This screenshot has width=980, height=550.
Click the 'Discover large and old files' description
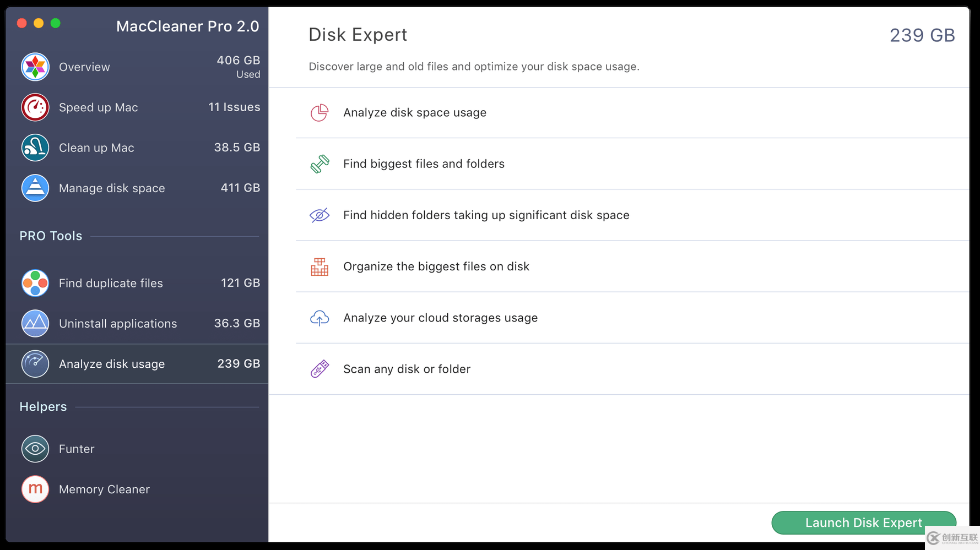pyautogui.click(x=474, y=67)
